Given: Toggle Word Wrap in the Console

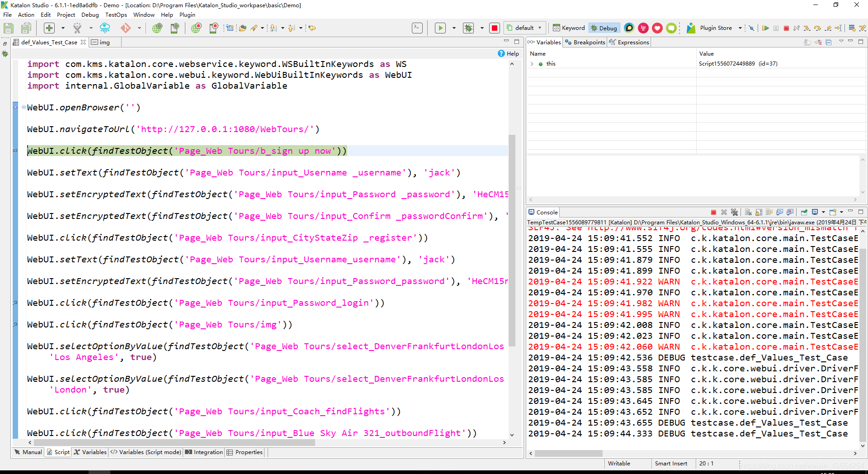Looking at the screenshot, I should 769,212.
